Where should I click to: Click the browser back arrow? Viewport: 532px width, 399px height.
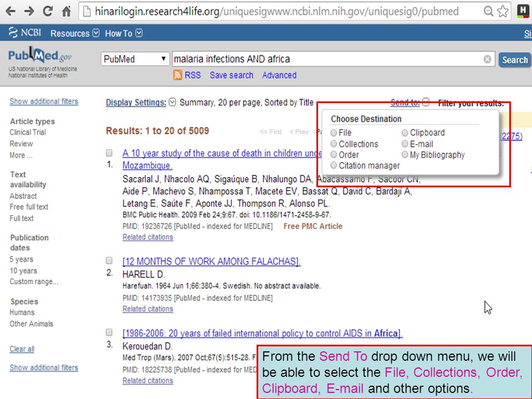click(11, 11)
